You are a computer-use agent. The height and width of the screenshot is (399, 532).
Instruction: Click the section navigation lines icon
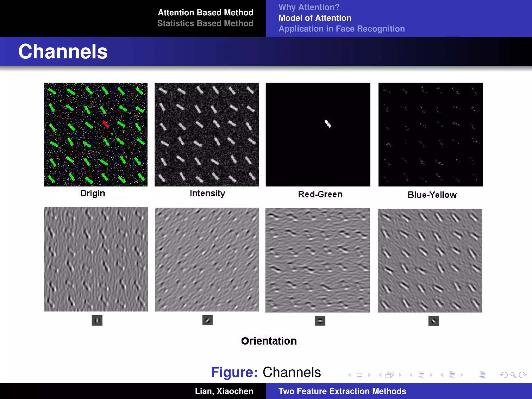coord(452,375)
